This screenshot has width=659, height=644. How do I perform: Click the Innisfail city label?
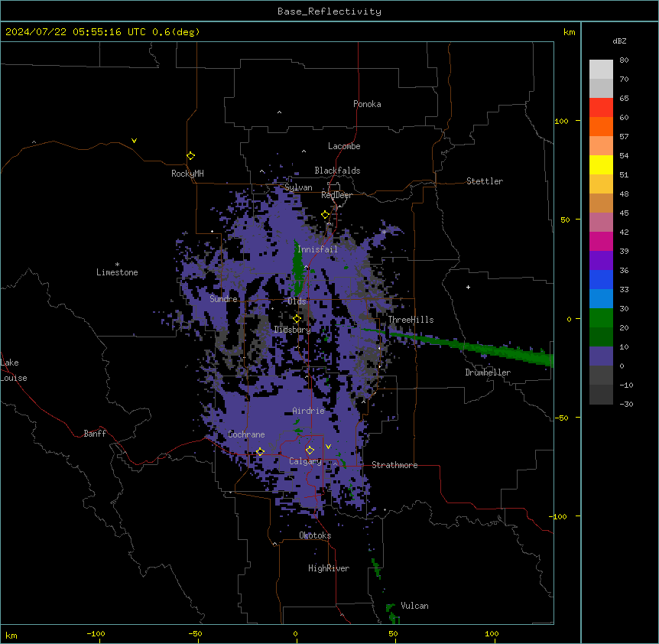(x=317, y=249)
